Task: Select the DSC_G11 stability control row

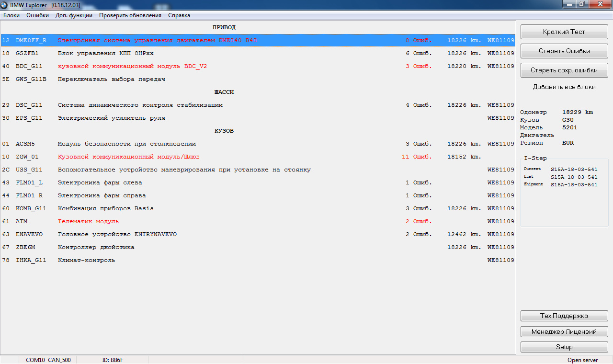Action: coord(258,105)
